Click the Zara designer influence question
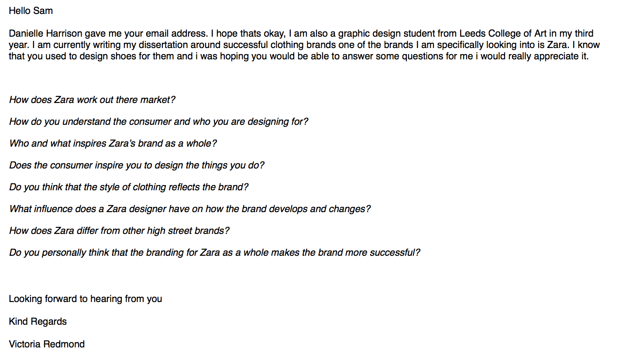The image size is (619, 364). [x=190, y=209]
